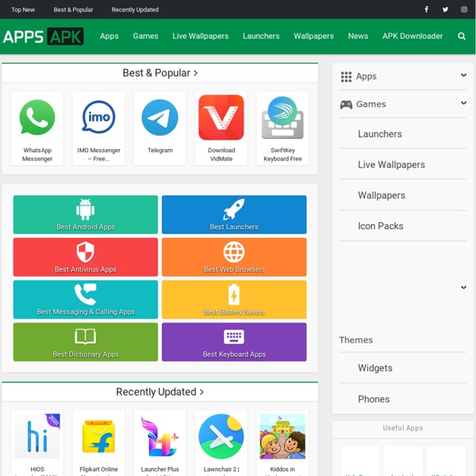
Task: Open the Best Android Apps tile
Action: pyautogui.click(x=86, y=214)
